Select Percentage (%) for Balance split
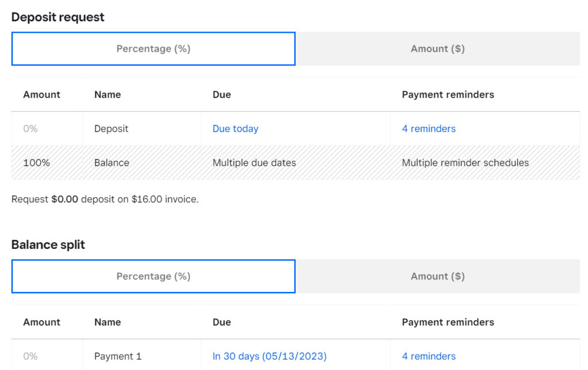Viewport: 588px width, 370px height. point(153,276)
